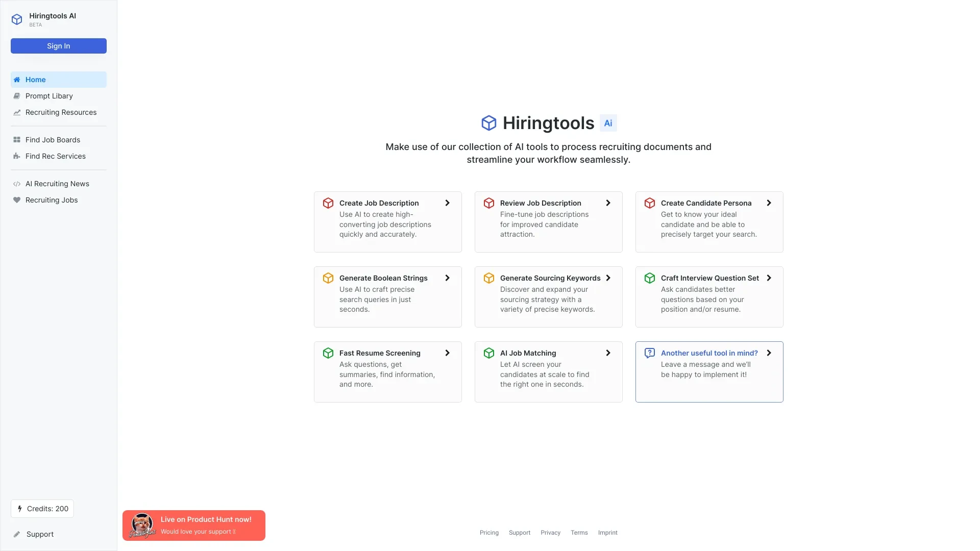The width and height of the screenshot is (980, 551).
Task: Click the Fast Resume Screening tool icon
Action: pos(328,353)
